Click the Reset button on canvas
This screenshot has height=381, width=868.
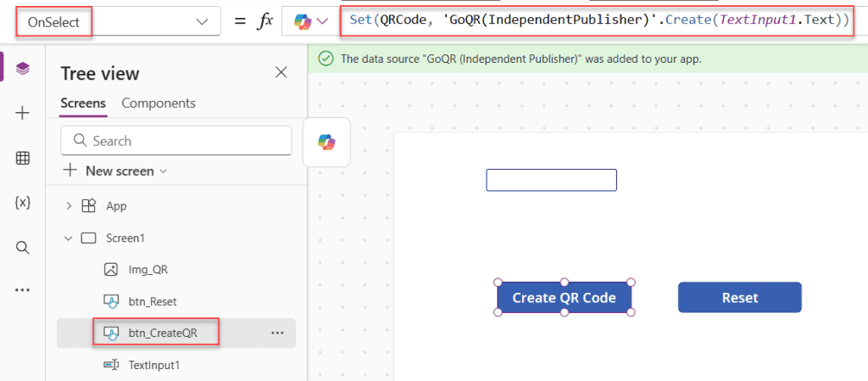739,297
